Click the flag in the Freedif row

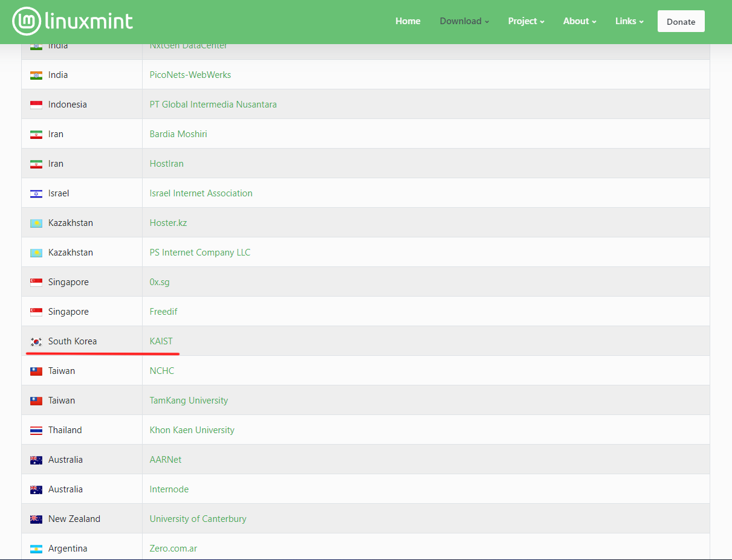click(36, 312)
